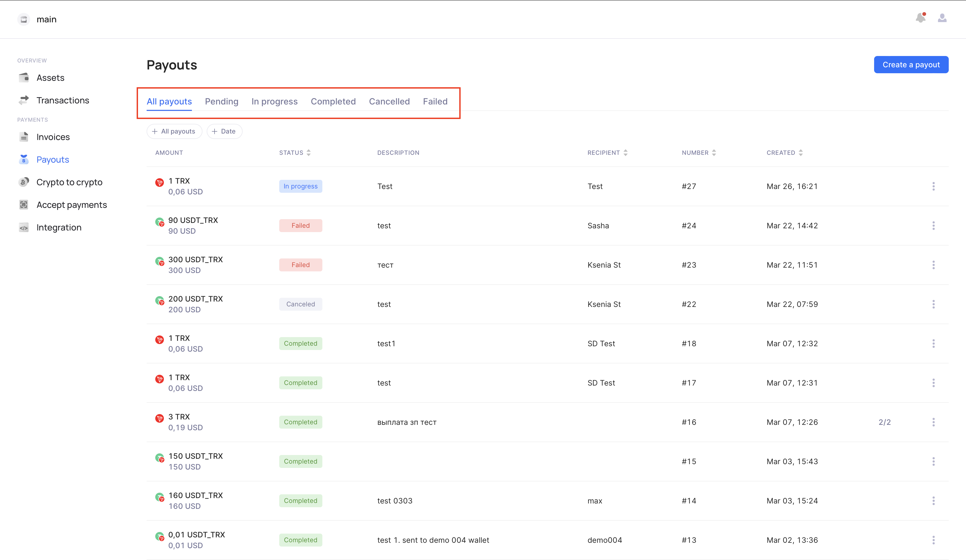The height and width of the screenshot is (560, 966).
Task: Open Invoices in the sidebar
Action: coord(53,137)
